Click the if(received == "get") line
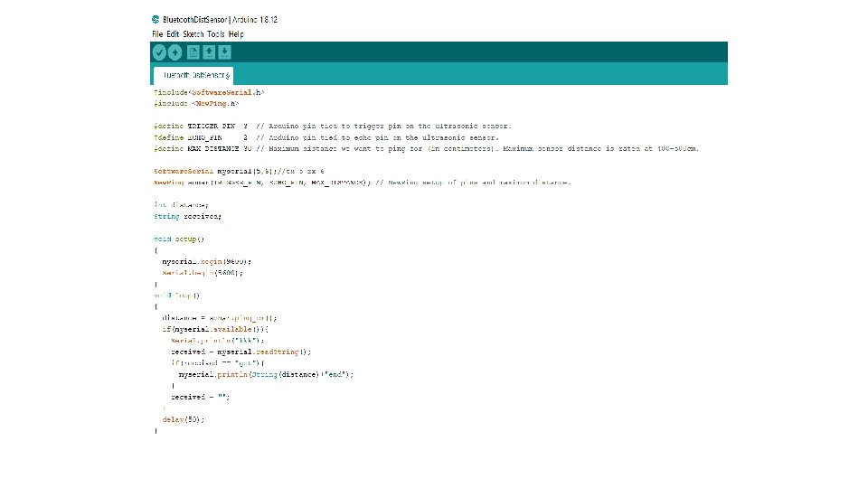Viewport: 868px width, 488px height. coord(218,363)
